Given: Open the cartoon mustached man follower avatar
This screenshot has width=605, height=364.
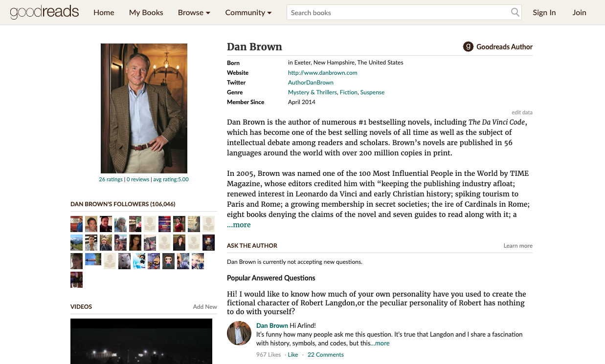Looking at the screenshot, I should click(154, 261).
